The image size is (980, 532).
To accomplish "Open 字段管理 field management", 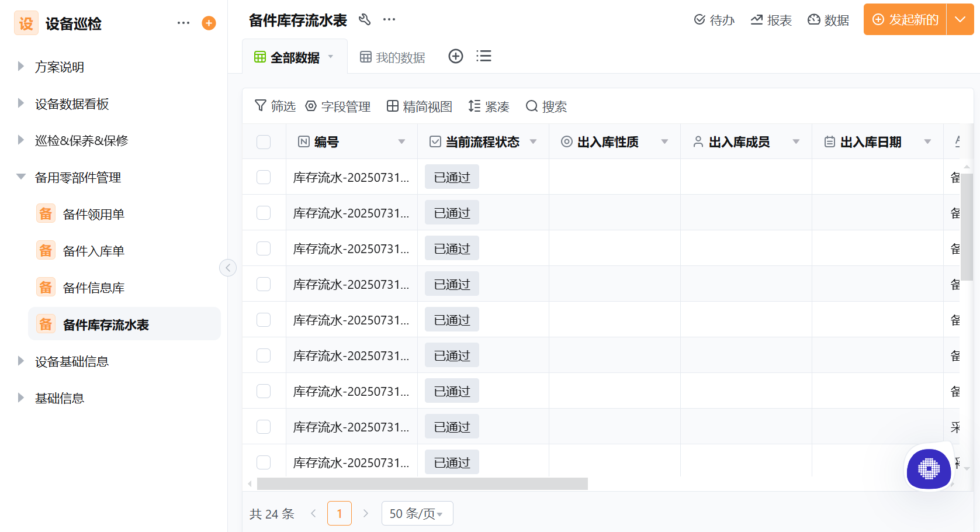I will tap(338, 106).
